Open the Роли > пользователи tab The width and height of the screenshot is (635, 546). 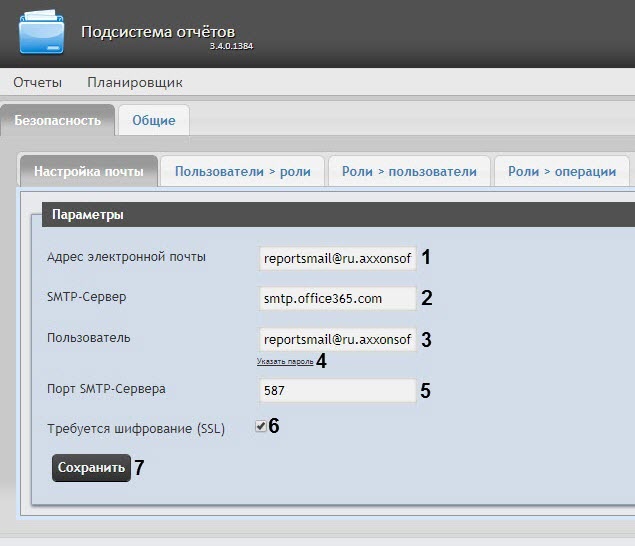[409, 171]
